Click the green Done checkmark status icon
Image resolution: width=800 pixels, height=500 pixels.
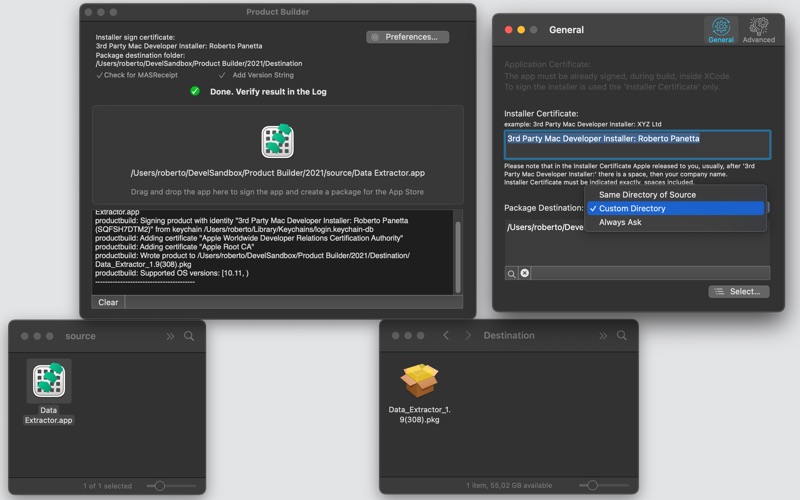tap(195, 91)
